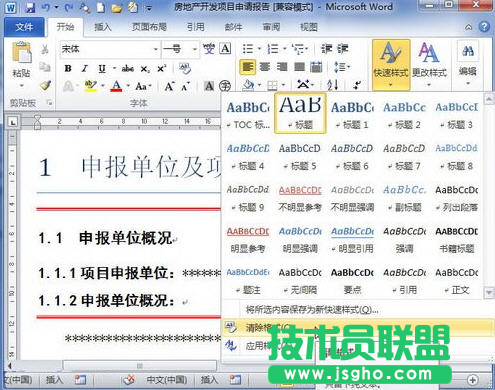Switch to the 引用 References tab
The height and width of the screenshot is (390, 495).
(195, 27)
